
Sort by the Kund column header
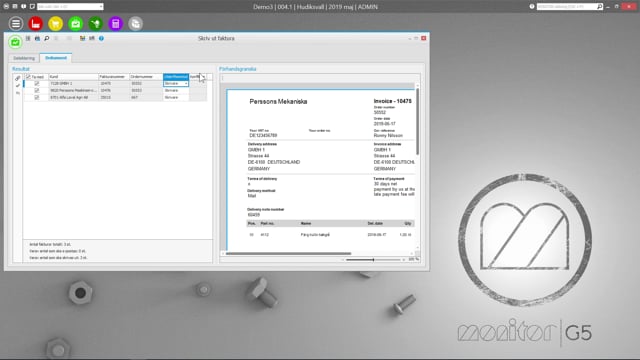73,76
